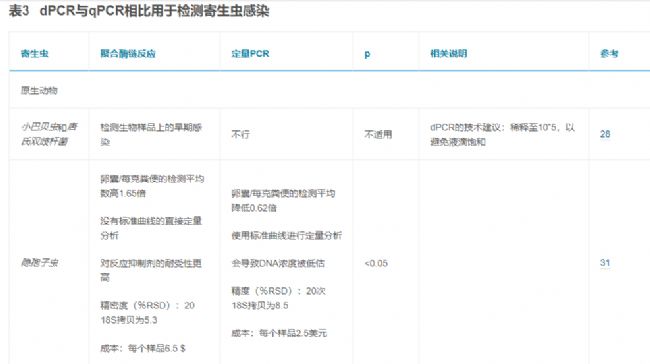Viewport: 650px width, 364px height.
Task: Click the 参考 column header
Action: [609, 53]
